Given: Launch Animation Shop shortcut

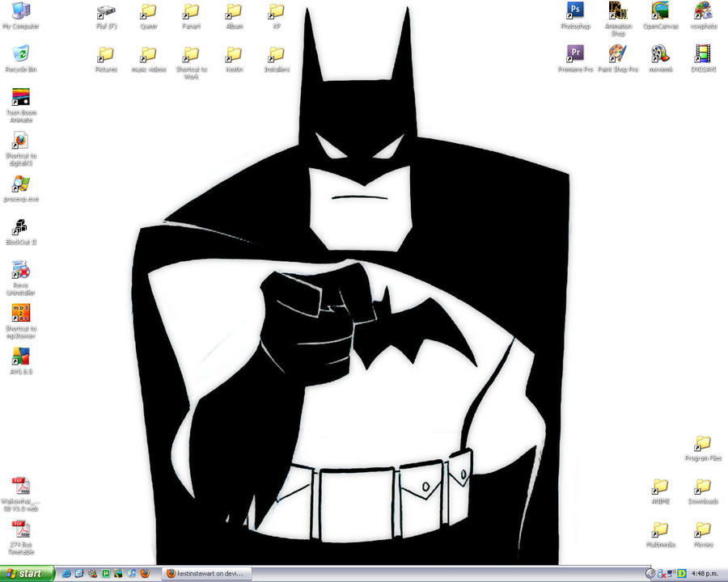Looking at the screenshot, I should click(618, 19).
